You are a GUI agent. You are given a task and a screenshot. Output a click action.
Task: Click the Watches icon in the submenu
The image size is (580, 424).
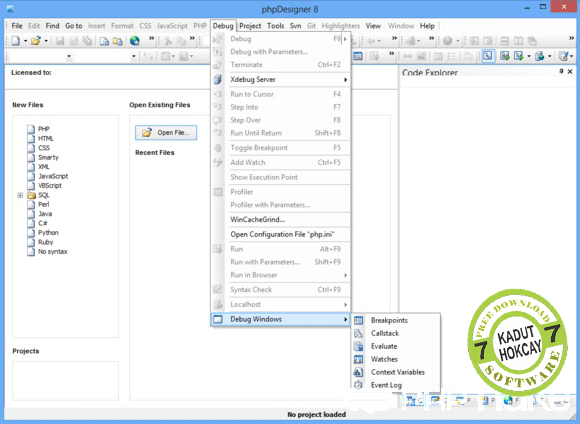click(x=358, y=359)
